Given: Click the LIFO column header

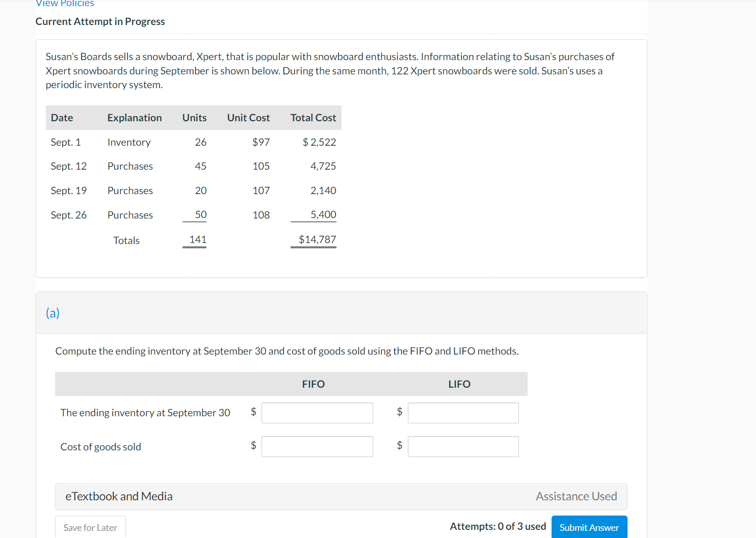Looking at the screenshot, I should pos(459,384).
